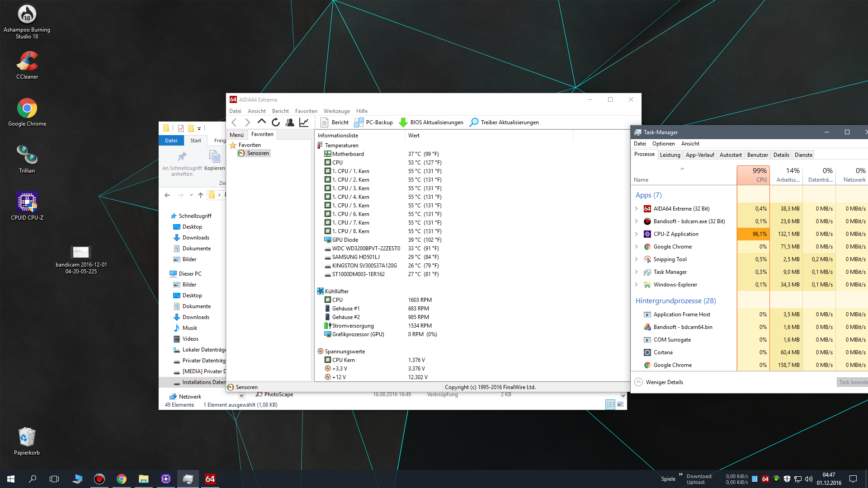This screenshot has height=488, width=868.
Task: Sort processes by the CPU column
Action: point(753,175)
